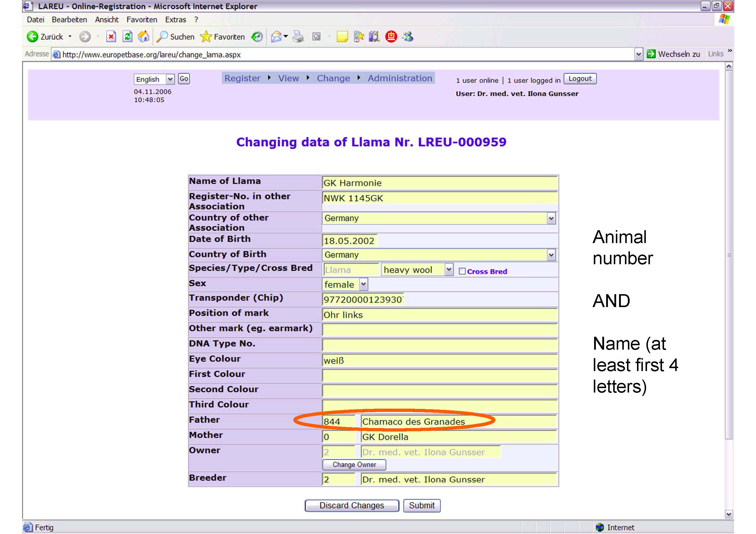Click the Transponder (Chip) field
The image size is (756, 534).
tap(363, 299)
